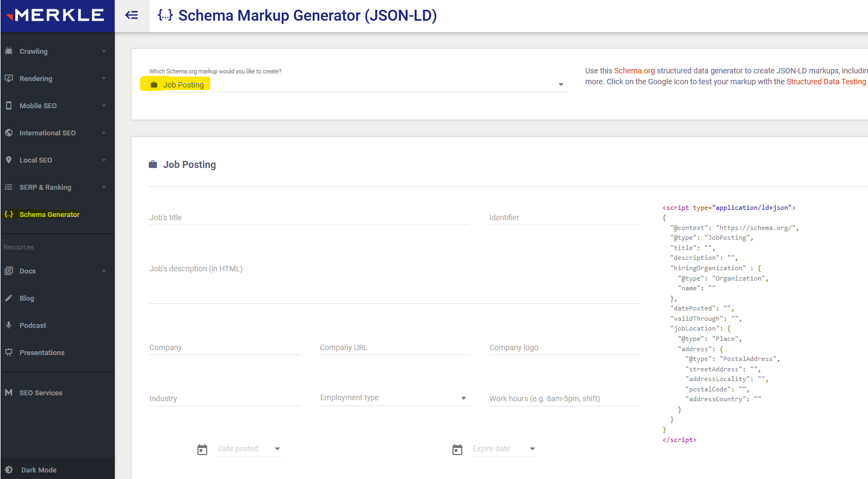The width and height of the screenshot is (868, 479).
Task: Click the Merkle logo
Action: click(55, 15)
